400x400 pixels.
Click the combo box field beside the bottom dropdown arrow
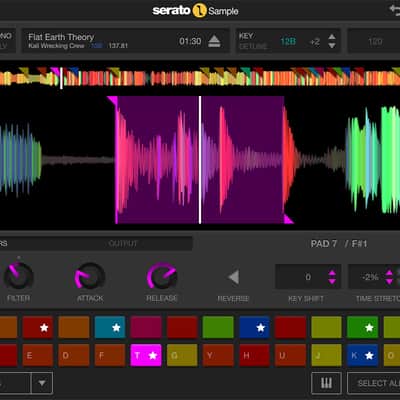(15, 383)
